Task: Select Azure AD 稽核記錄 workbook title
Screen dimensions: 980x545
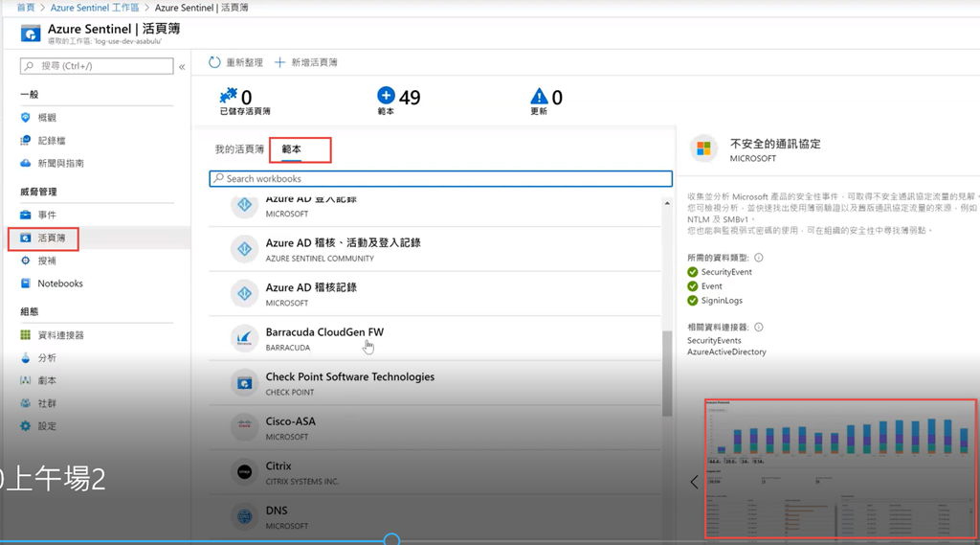Action: pyautogui.click(x=311, y=288)
